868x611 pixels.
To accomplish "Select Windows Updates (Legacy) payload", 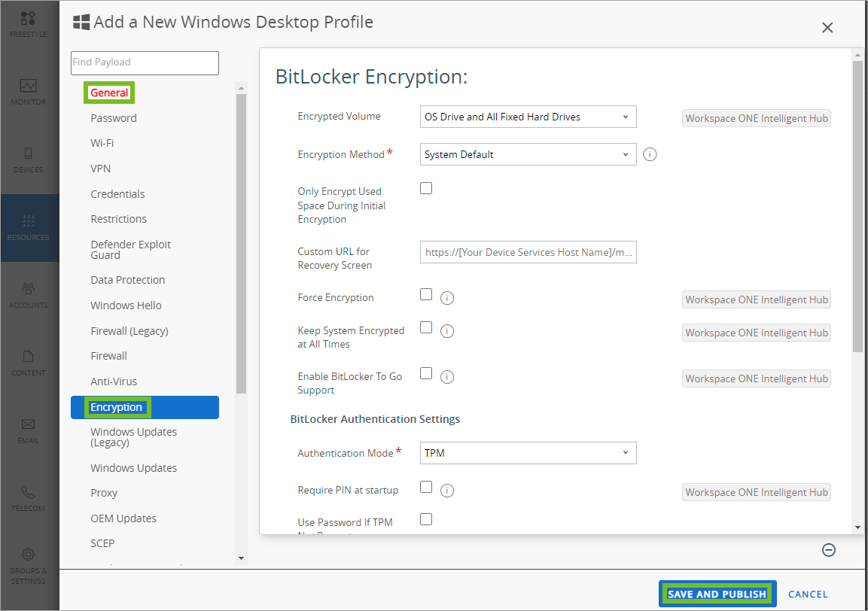I will [133, 437].
